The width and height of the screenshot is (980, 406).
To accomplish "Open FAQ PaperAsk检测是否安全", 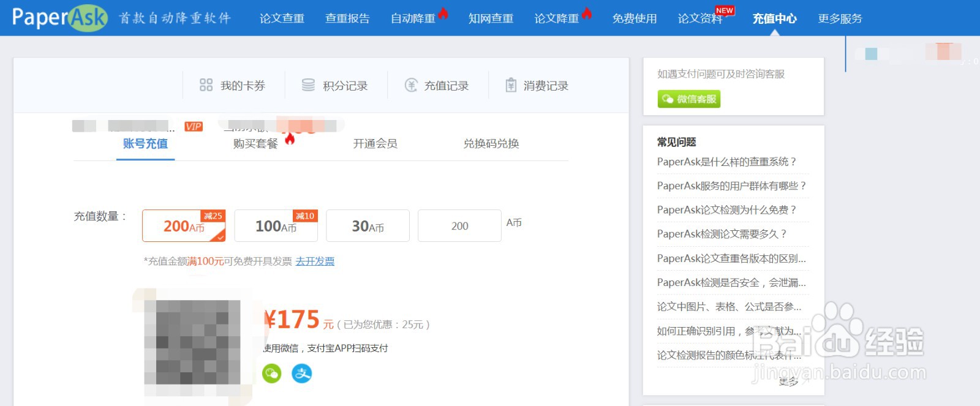I will [731, 282].
